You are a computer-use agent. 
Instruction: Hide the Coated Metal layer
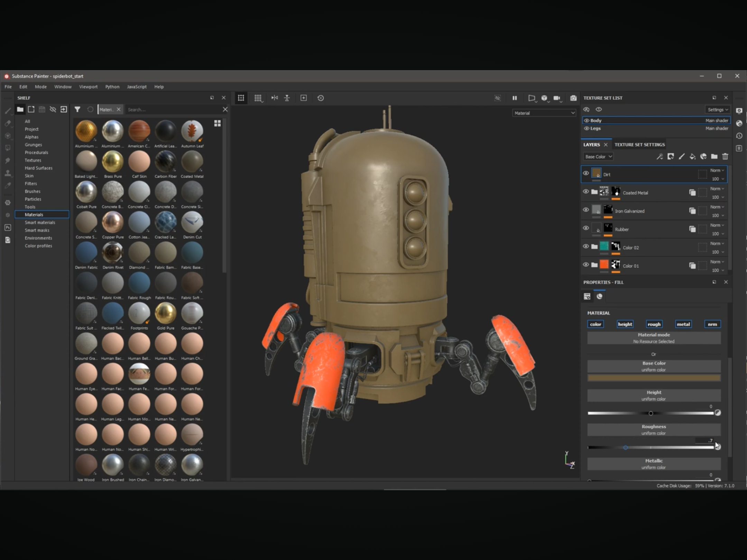tap(586, 192)
